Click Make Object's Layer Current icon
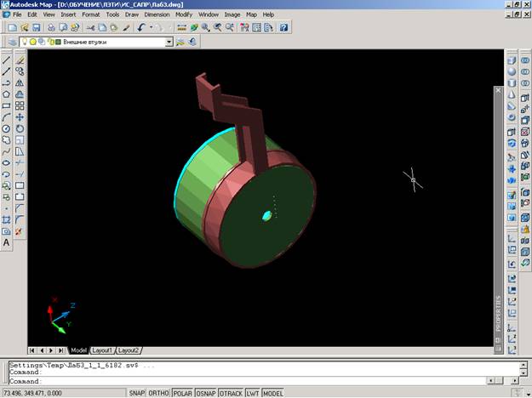This screenshot has height=398, width=532. (x=180, y=42)
